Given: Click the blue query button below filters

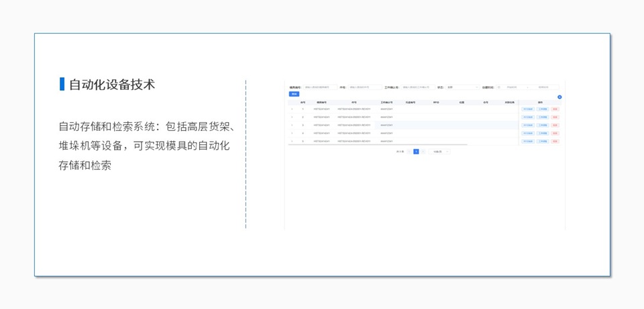Looking at the screenshot, I should (x=294, y=94).
